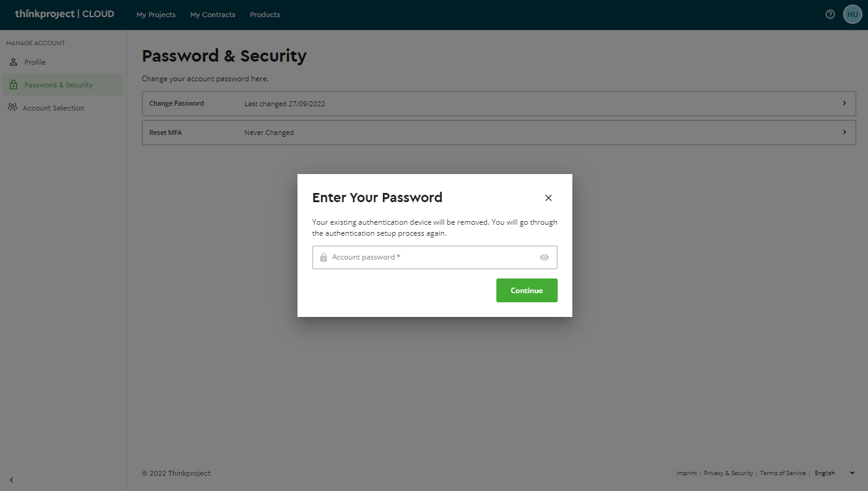Collapse the sidebar with bottom arrow
Screen dimensions: 868x491
[12, 480]
